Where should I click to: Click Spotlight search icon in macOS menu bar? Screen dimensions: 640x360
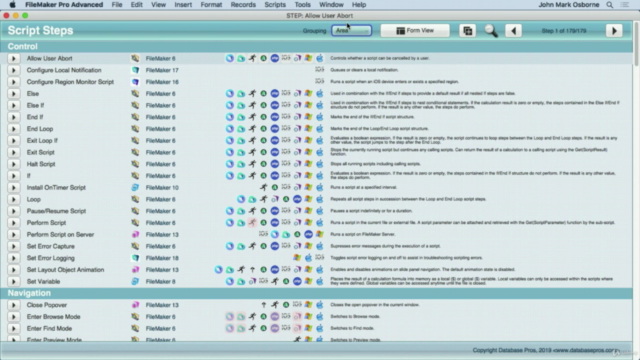coord(609,5)
